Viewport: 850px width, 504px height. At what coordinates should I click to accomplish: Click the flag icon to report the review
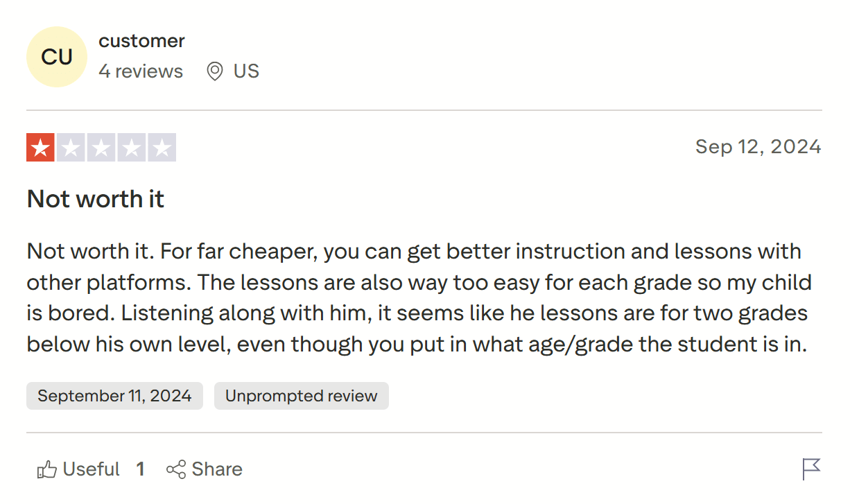coord(810,469)
